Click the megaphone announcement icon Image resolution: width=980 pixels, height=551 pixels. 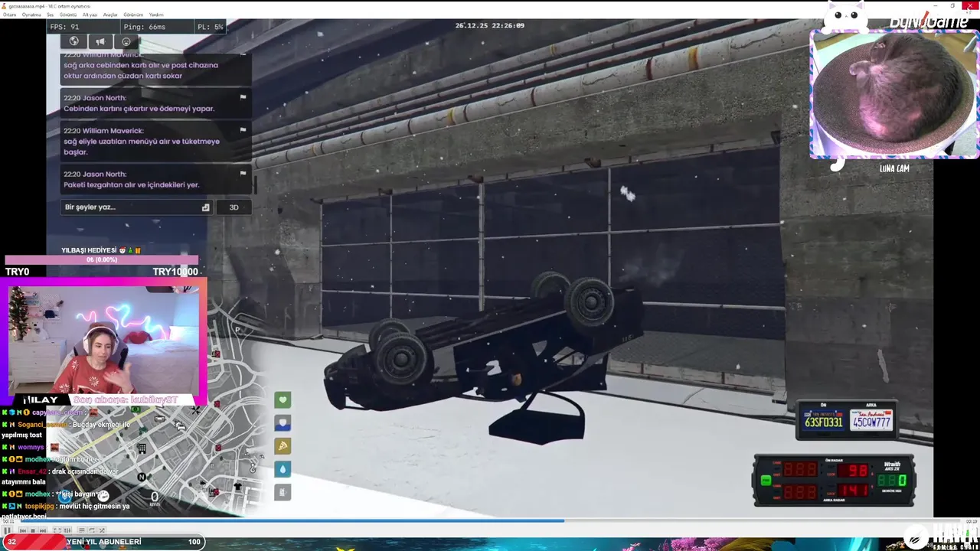[x=100, y=41]
